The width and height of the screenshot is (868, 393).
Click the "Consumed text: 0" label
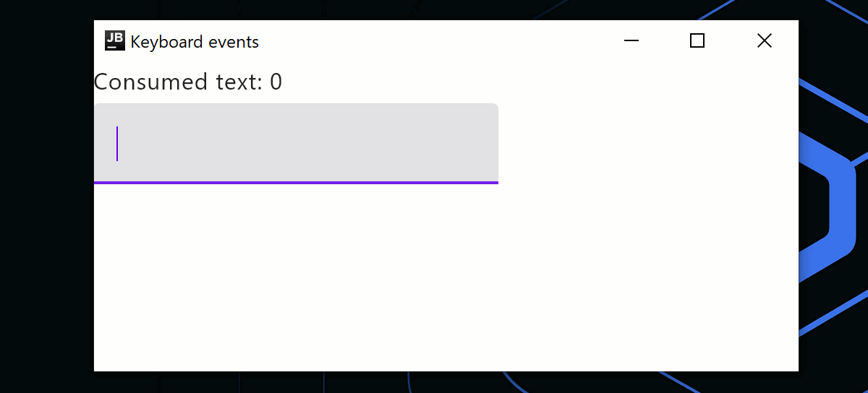point(188,82)
